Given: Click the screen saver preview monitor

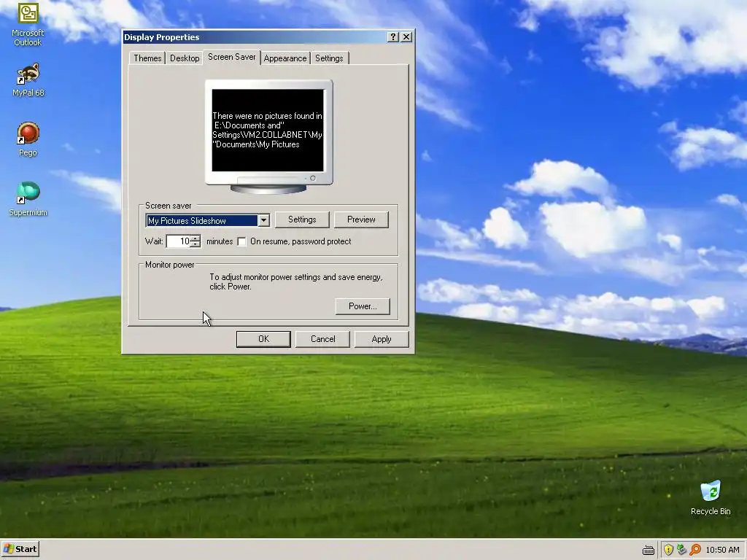Looking at the screenshot, I should 268,137.
